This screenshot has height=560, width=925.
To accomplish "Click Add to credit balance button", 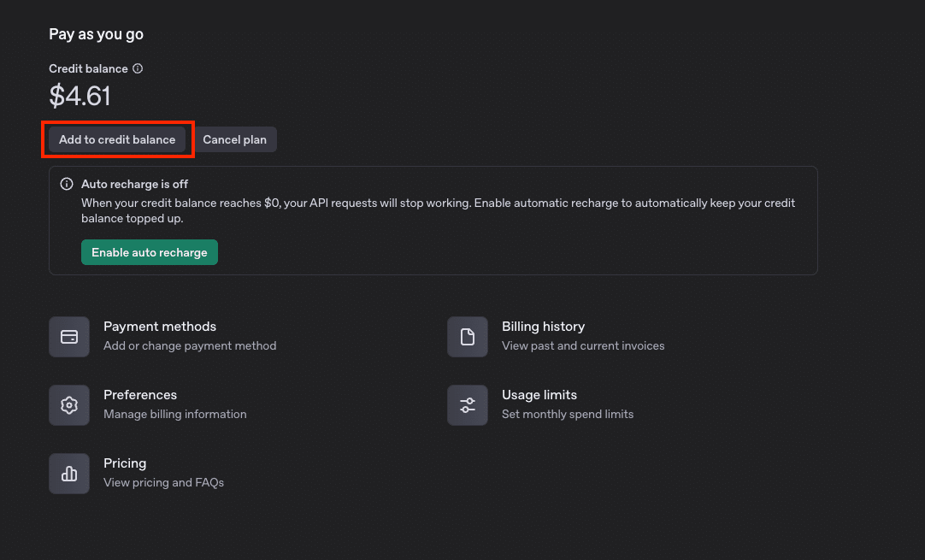I will tap(117, 139).
